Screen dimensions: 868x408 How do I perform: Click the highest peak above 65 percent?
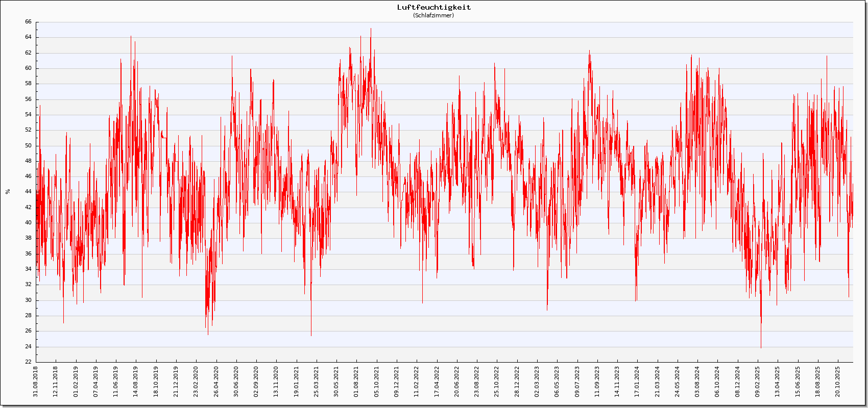pyautogui.click(x=371, y=30)
